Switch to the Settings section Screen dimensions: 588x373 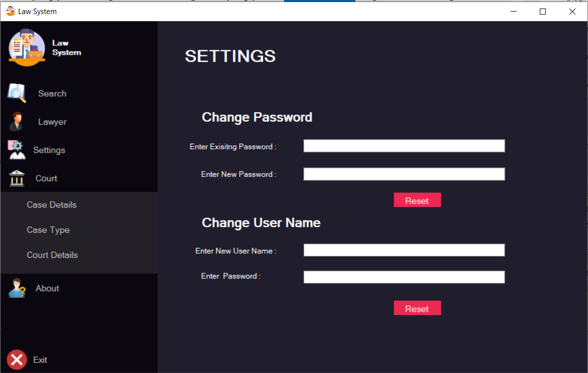click(x=49, y=149)
